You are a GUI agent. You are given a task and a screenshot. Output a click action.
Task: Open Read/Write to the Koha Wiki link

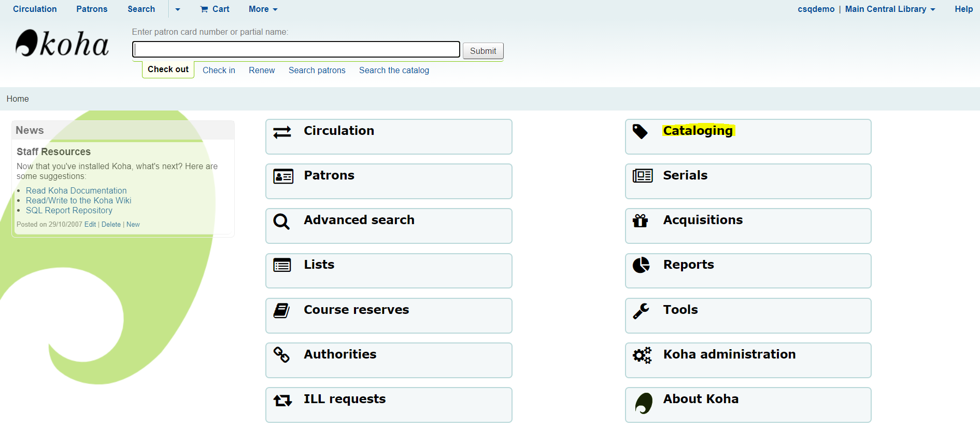click(x=78, y=201)
